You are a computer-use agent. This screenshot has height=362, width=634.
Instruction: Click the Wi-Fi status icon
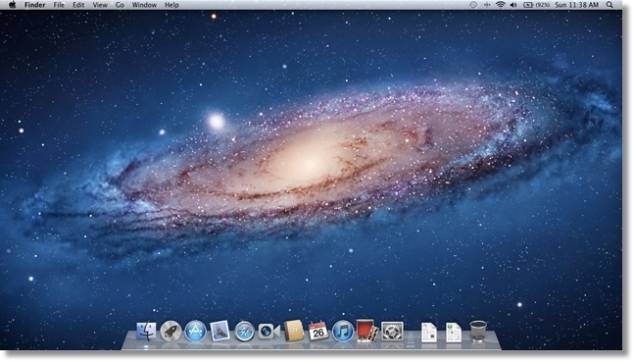pos(501,5)
